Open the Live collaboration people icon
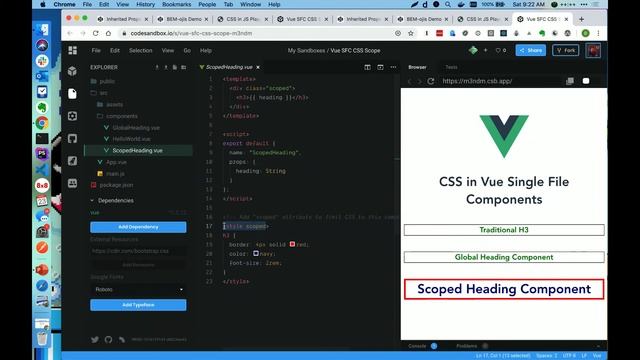 (x=73, y=183)
